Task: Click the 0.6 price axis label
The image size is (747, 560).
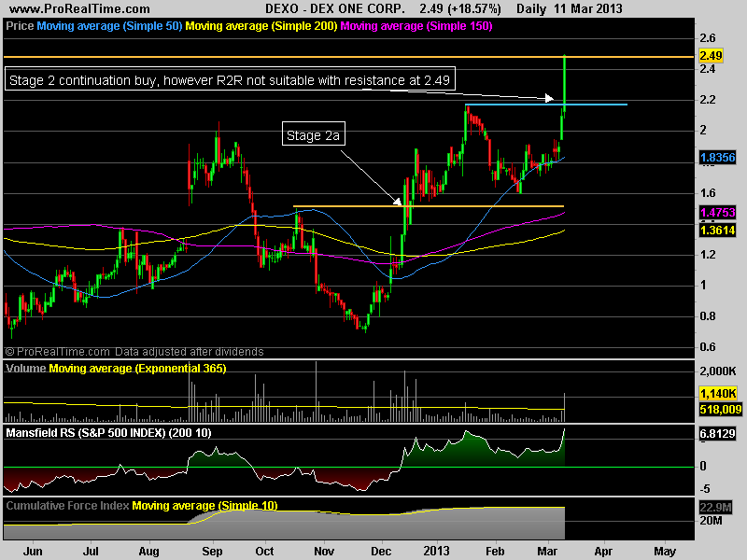Action: pos(708,347)
